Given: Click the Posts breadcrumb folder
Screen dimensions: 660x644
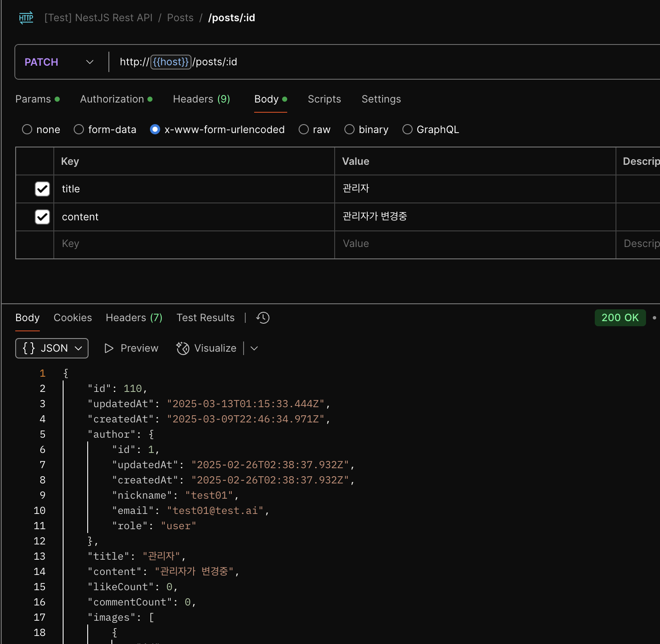Looking at the screenshot, I should tap(180, 18).
